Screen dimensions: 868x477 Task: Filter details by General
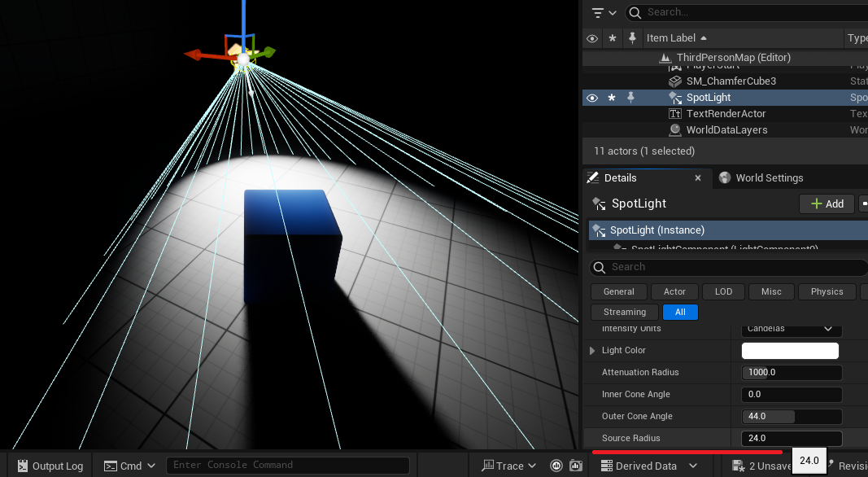click(619, 291)
